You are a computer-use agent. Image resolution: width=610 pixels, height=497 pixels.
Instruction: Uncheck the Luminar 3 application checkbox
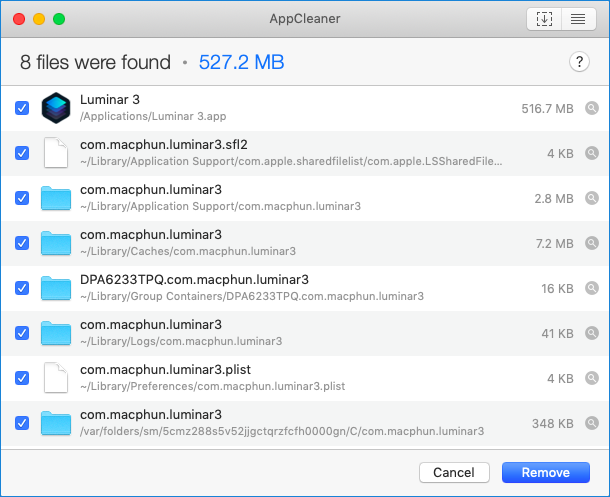(22, 108)
